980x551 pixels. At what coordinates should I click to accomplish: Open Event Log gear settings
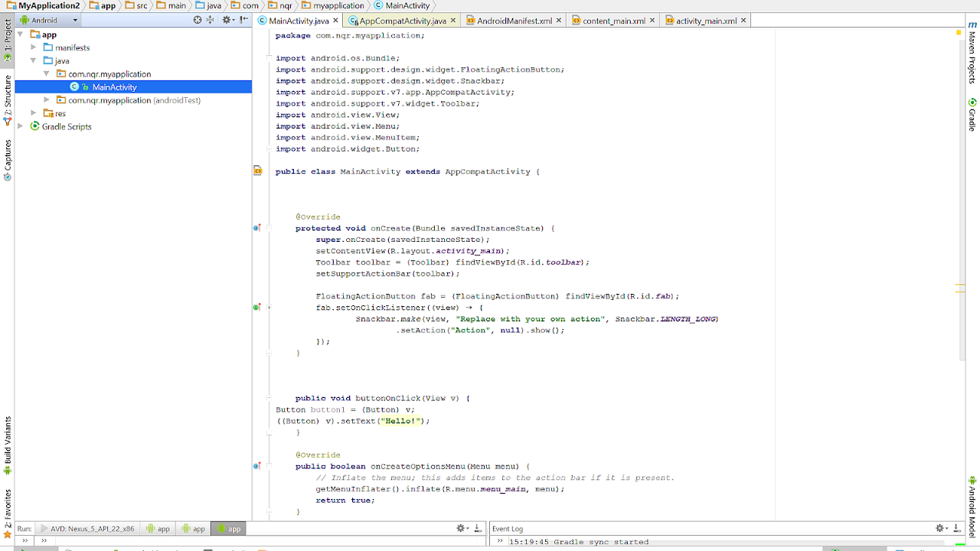pyautogui.click(x=941, y=528)
